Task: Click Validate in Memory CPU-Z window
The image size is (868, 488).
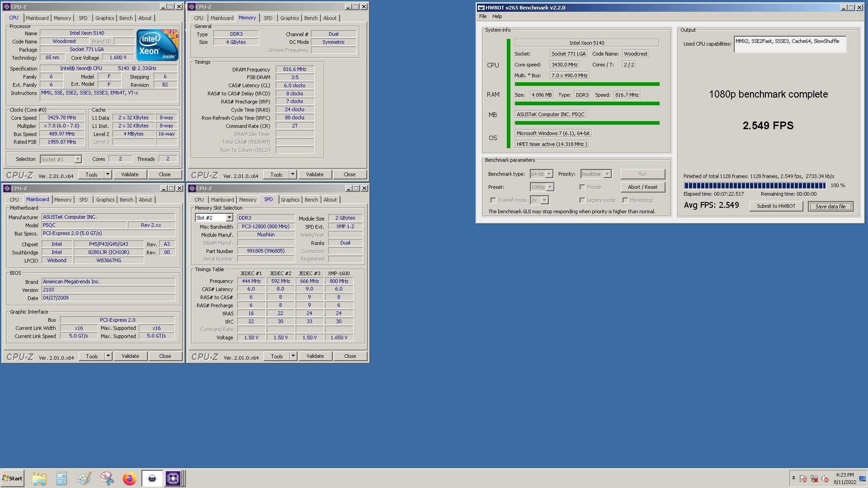Action: click(x=315, y=174)
